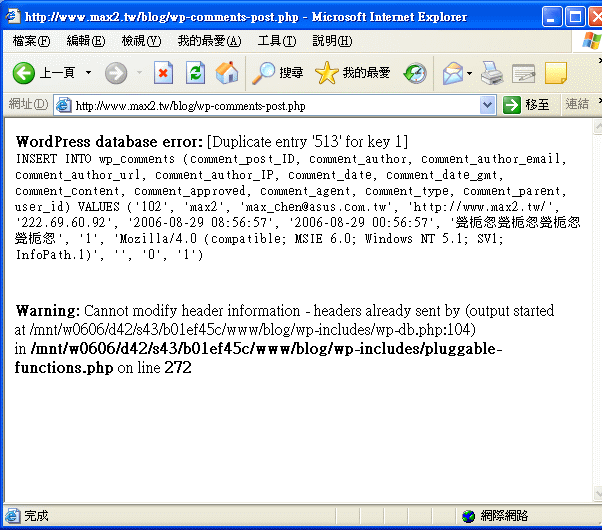The image size is (602, 530).
Task: Open the Mail envelope icon
Action: pos(453,73)
